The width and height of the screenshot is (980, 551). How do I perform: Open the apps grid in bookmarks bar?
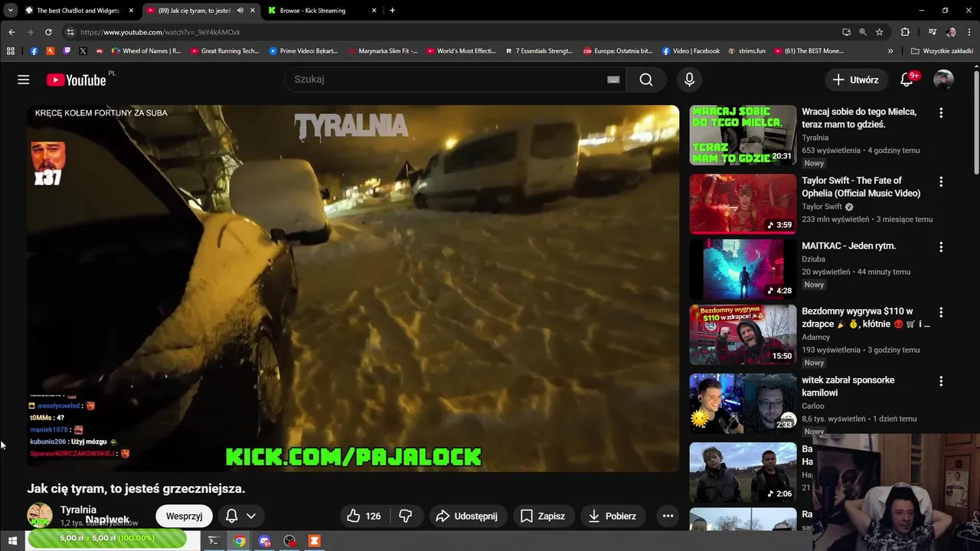[11, 51]
